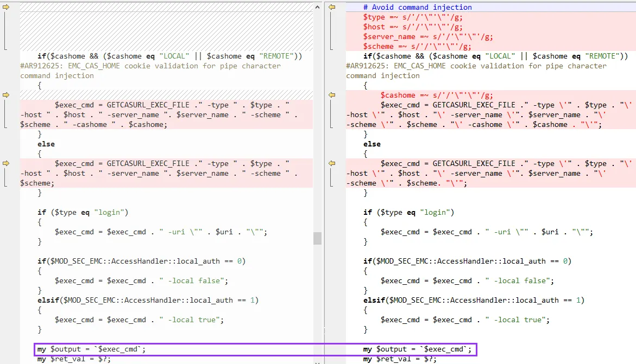Viewport: 636px width, 364px height.
Task: Click copy-to-left arrow beside 'Avoid command injection' comment
Action: [x=332, y=7]
